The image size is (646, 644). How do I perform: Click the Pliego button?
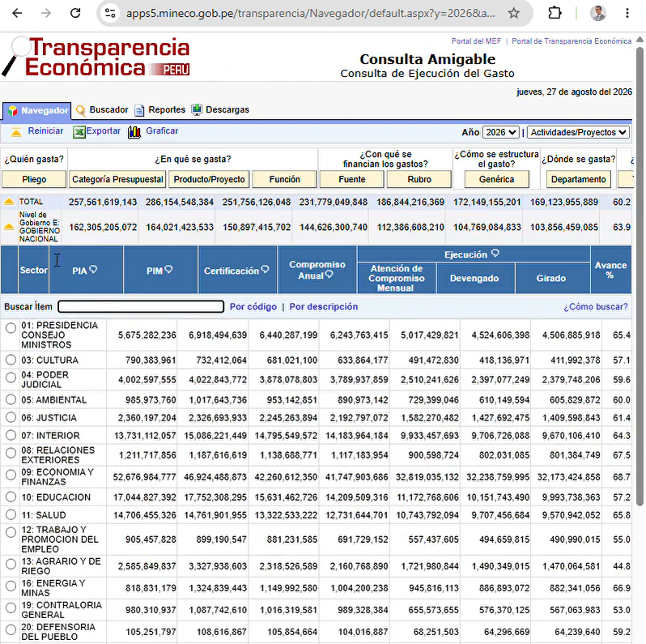(34, 179)
